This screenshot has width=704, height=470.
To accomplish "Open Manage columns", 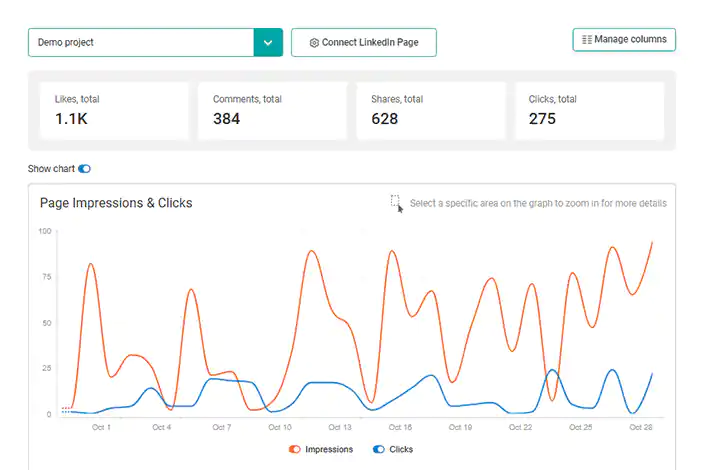I will [x=624, y=40].
